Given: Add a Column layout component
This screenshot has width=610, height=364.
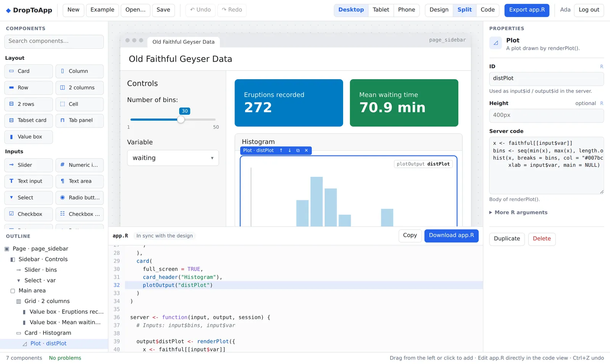Looking at the screenshot, I should pos(80,71).
